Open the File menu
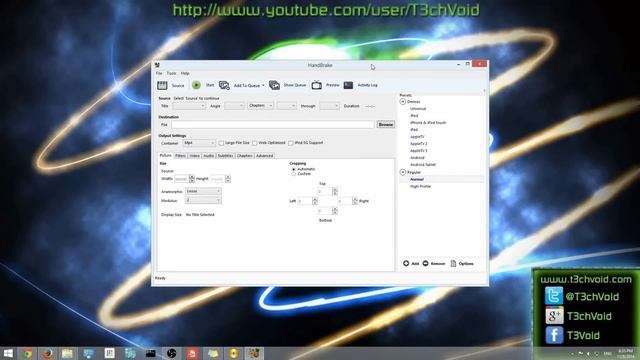The image size is (640, 360). (159, 73)
